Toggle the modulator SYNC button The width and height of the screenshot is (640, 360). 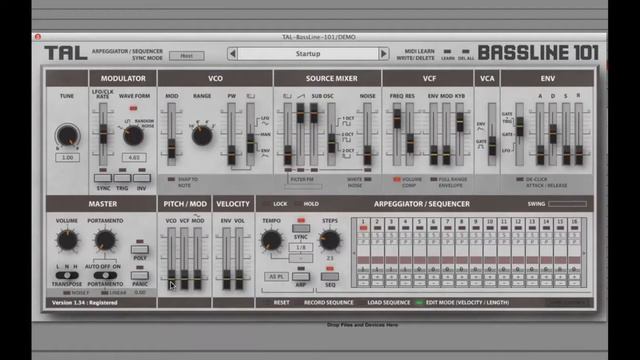[x=103, y=178]
